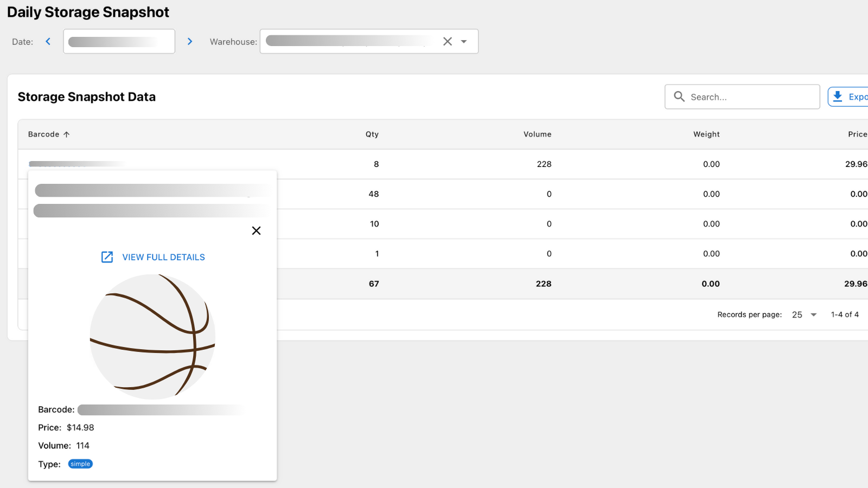Screen dimensions: 868x488
Task: Click open-in-new icon beside View Full Details
Action: [107, 257]
